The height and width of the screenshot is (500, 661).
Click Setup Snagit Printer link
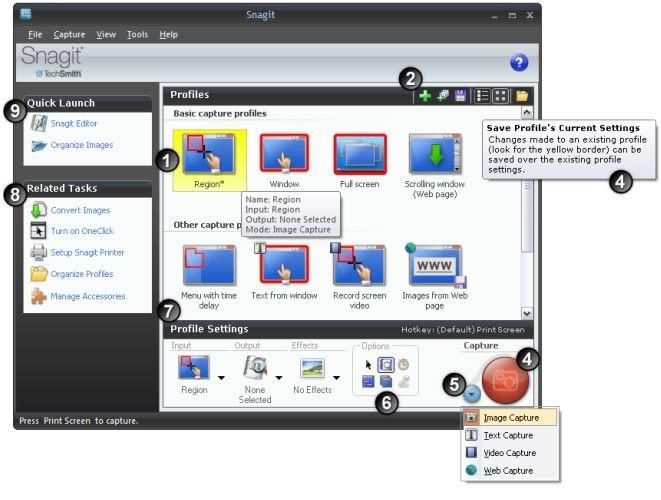coord(87,253)
